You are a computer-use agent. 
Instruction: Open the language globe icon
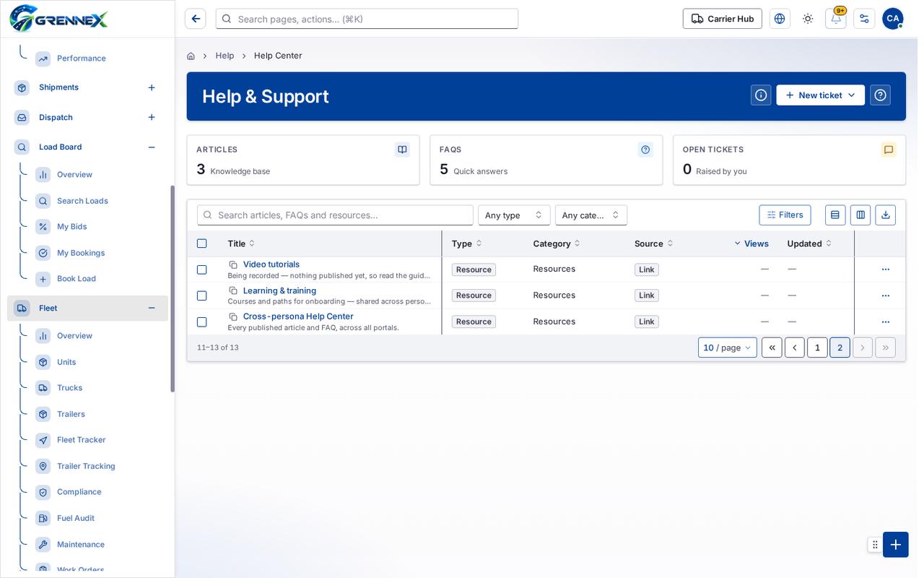click(x=780, y=19)
